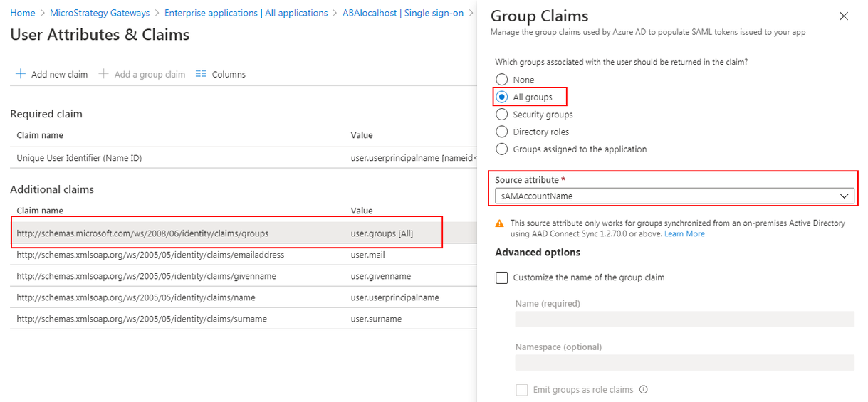Navigate to Enterprise applications breadcrumb
Image resolution: width=868 pixels, height=402 pixels.
pos(246,13)
